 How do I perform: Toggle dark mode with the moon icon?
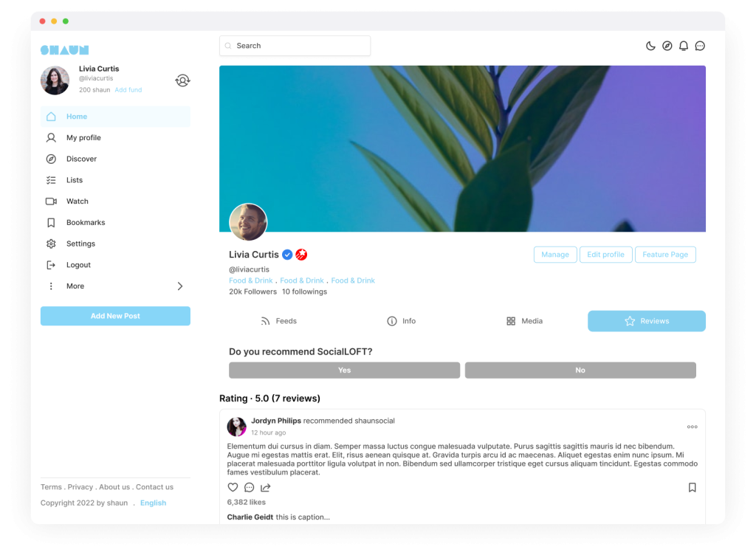click(x=650, y=46)
